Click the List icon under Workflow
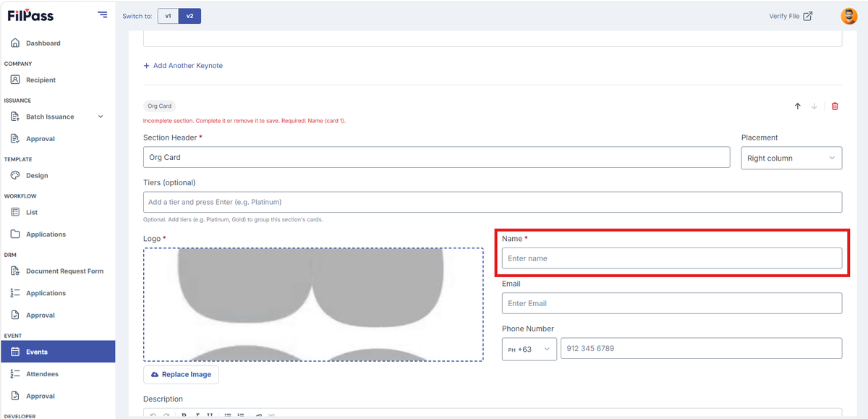 pos(15,212)
